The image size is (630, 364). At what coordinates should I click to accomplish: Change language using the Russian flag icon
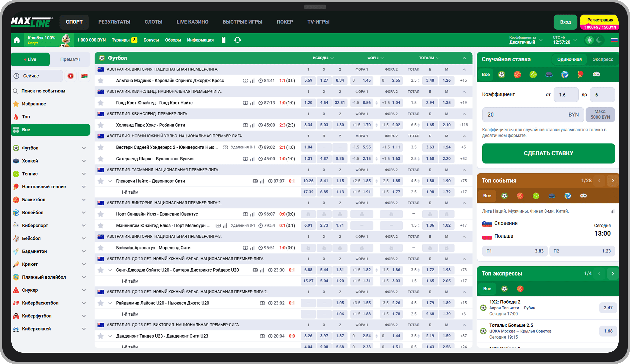[614, 40]
